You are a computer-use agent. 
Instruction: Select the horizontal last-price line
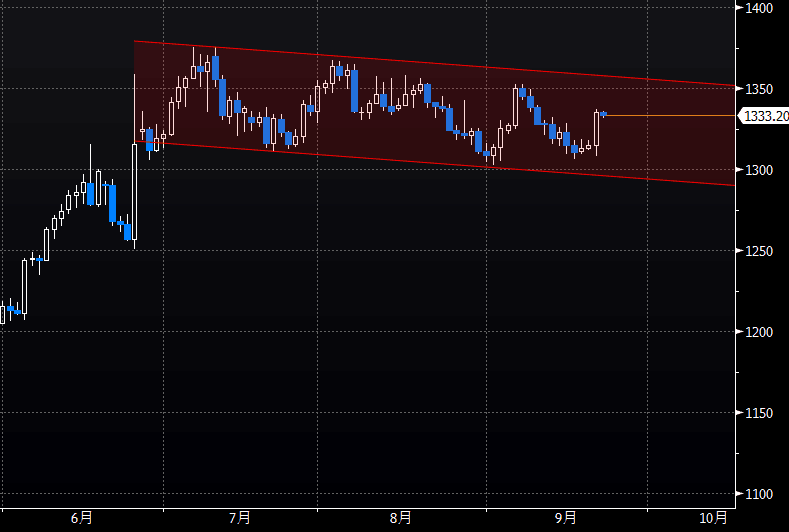click(x=670, y=116)
